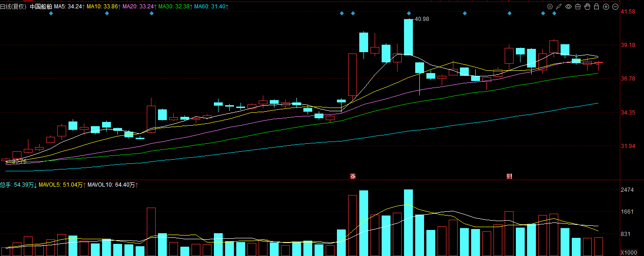Toggle the padlock lock icon
The image size is (644, 256).
(596, 7)
